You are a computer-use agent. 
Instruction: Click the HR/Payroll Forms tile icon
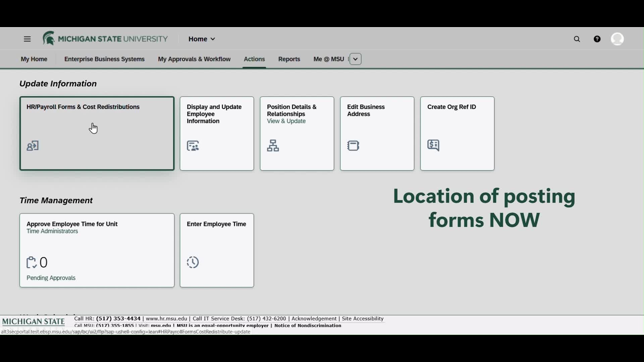pos(33,146)
